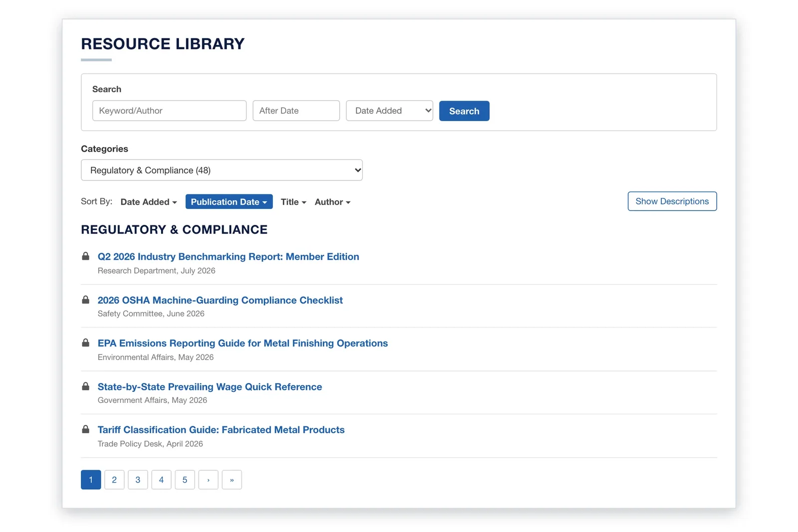Image resolution: width=798 pixels, height=532 pixels.
Task: Open EPA Emissions Reporting Guide link
Action: point(242,343)
